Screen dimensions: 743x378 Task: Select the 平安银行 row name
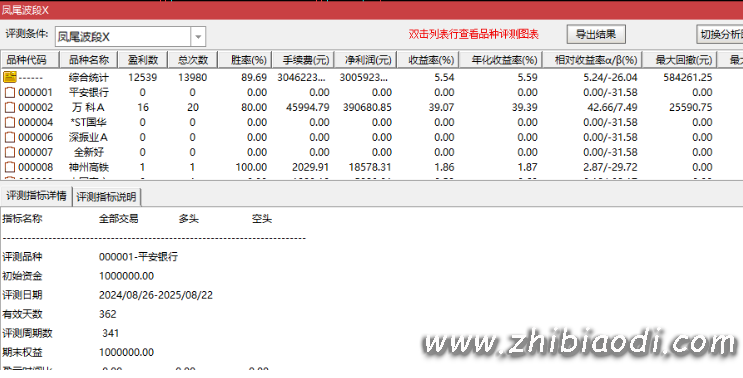point(89,92)
